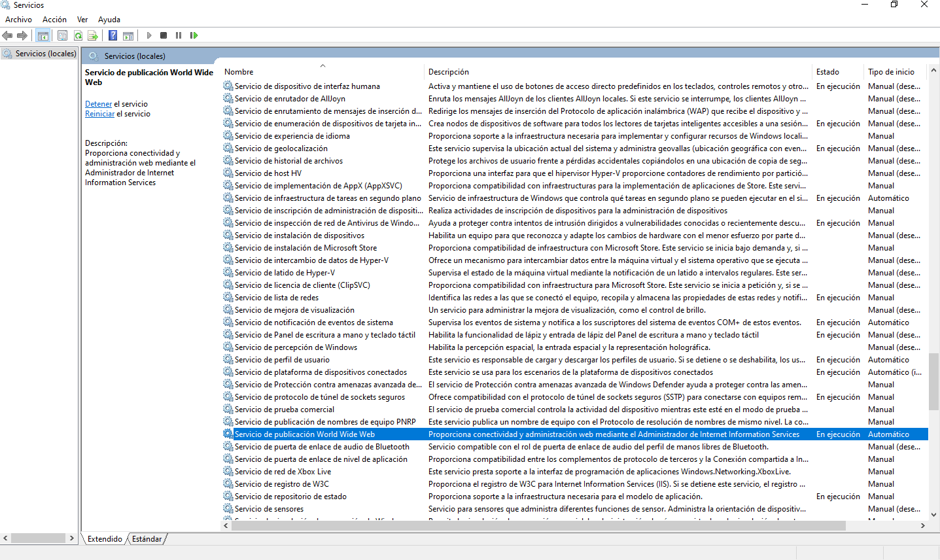Toggle the show/hide console tree button
Viewport: 940px width, 560px height.
point(43,35)
